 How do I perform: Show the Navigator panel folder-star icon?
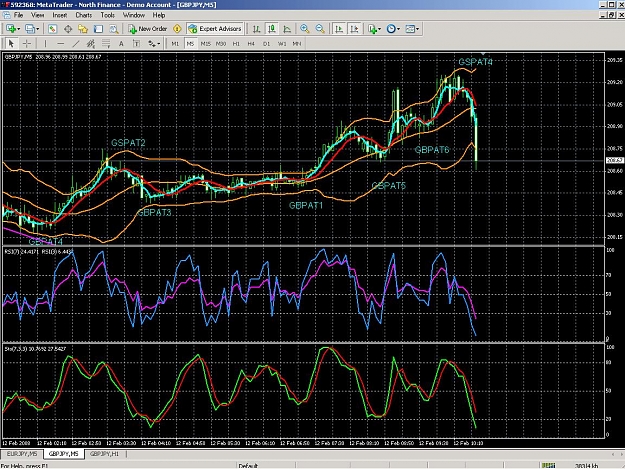click(x=83, y=29)
